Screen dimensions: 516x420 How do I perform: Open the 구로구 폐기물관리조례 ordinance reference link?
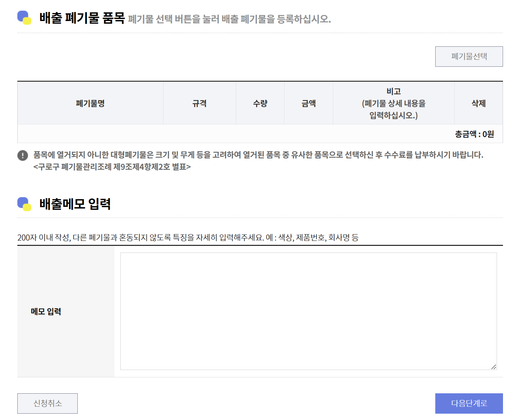(x=112, y=167)
